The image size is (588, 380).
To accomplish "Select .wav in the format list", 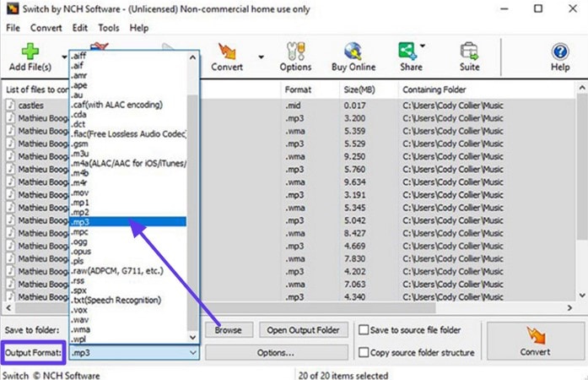I will tap(128, 319).
